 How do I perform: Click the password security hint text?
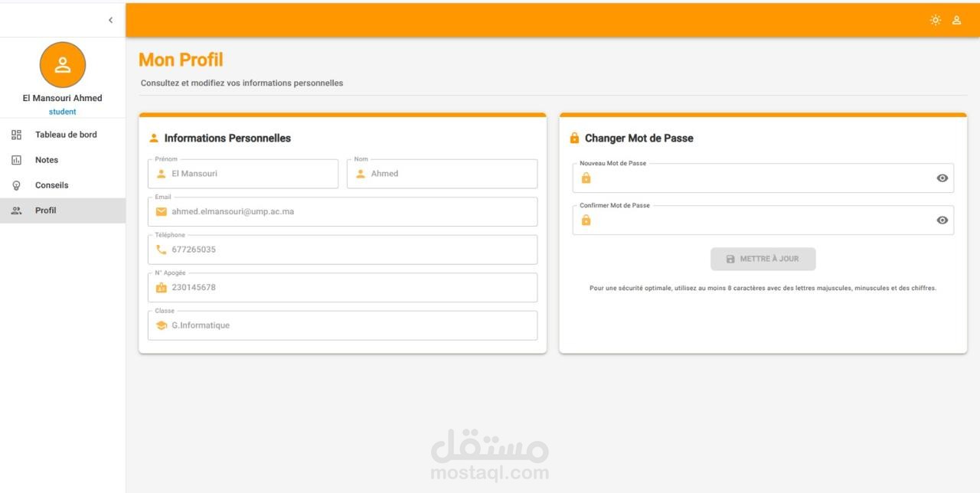point(763,289)
